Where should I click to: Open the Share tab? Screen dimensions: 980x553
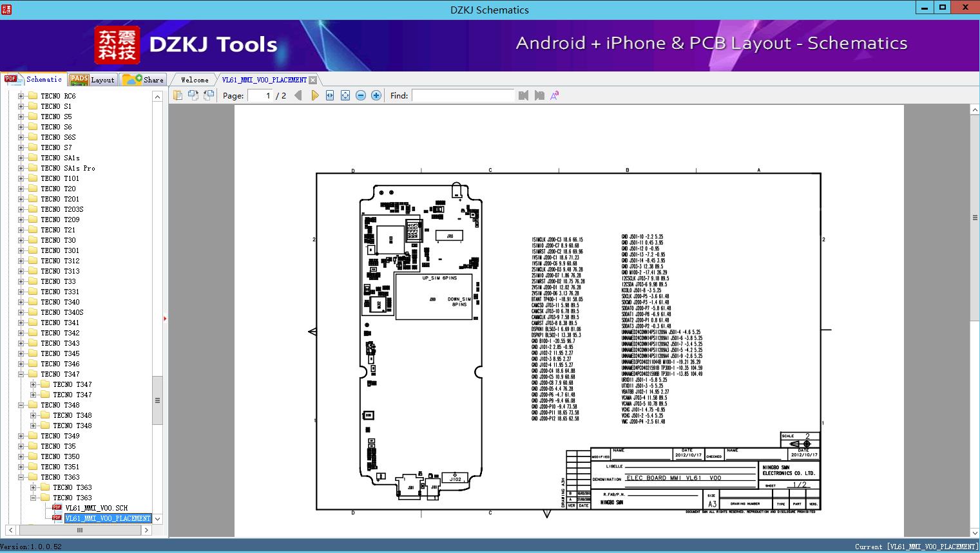coord(144,80)
